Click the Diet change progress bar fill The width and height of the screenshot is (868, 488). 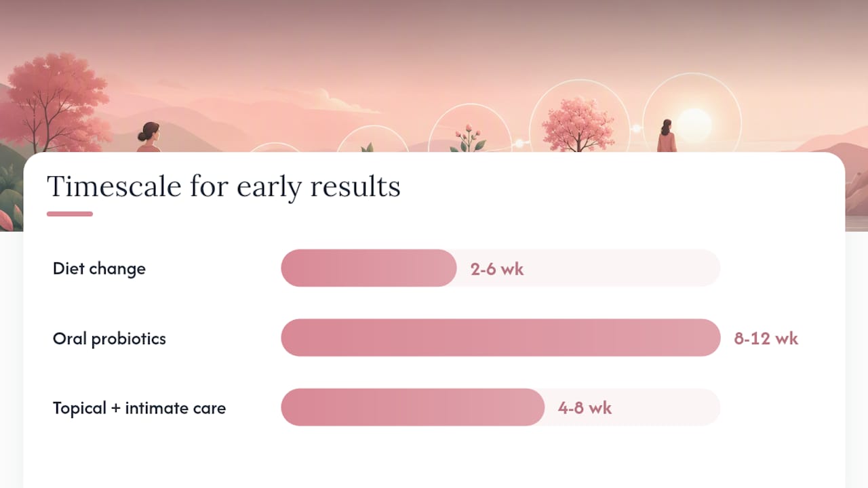tap(369, 268)
